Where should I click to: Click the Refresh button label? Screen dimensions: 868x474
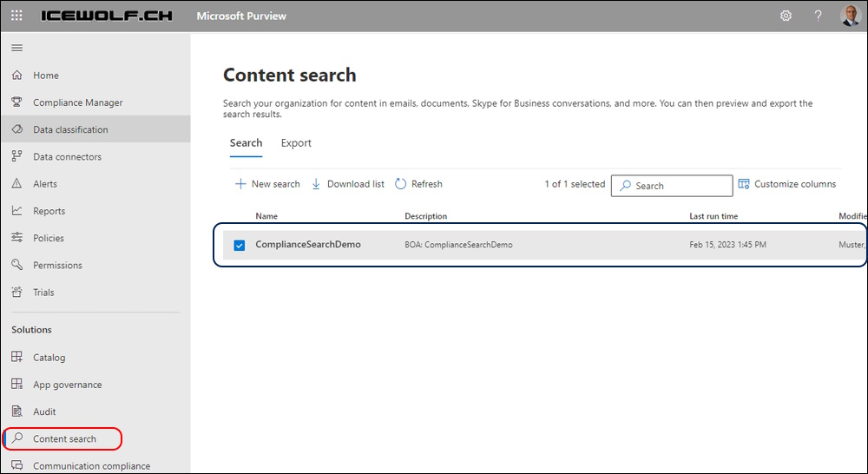pyautogui.click(x=427, y=184)
